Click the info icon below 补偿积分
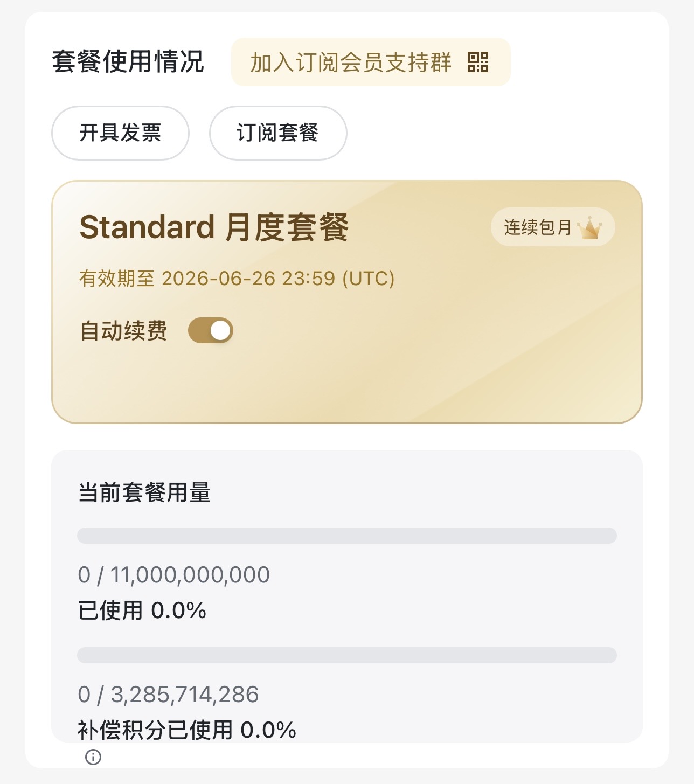Image resolution: width=694 pixels, height=784 pixels. point(93,757)
